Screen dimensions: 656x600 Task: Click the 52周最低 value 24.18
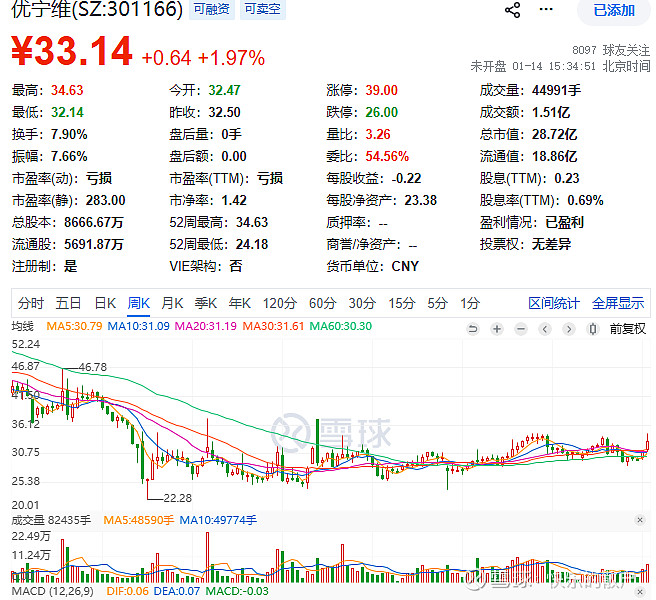252,244
